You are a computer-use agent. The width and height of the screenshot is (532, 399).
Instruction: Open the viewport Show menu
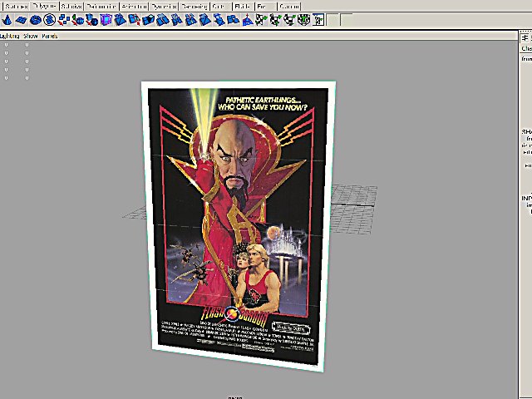point(31,36)
